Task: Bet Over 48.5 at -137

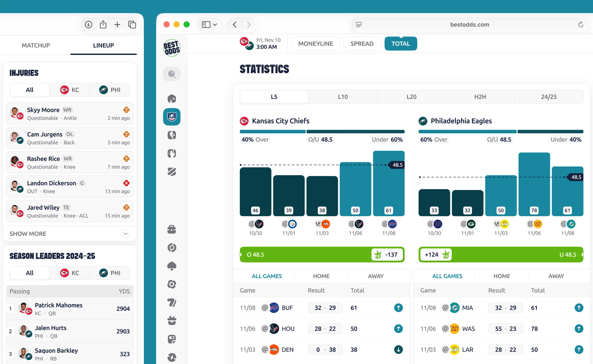Action: (387, 254)
